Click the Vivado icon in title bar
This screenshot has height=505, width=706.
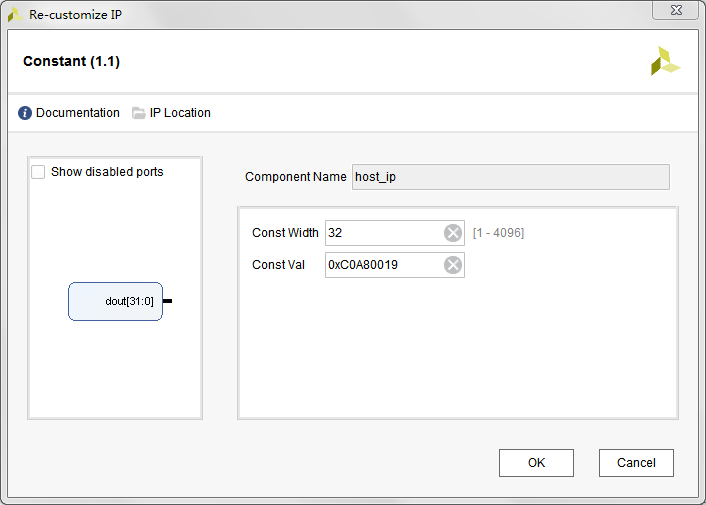[x=15, y=15]
